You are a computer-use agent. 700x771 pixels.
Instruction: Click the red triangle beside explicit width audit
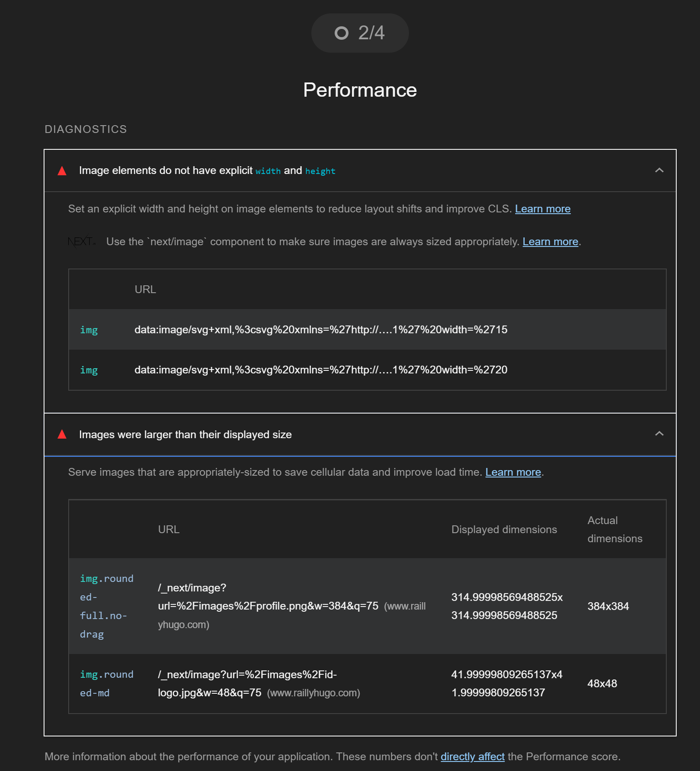[62, 171]
